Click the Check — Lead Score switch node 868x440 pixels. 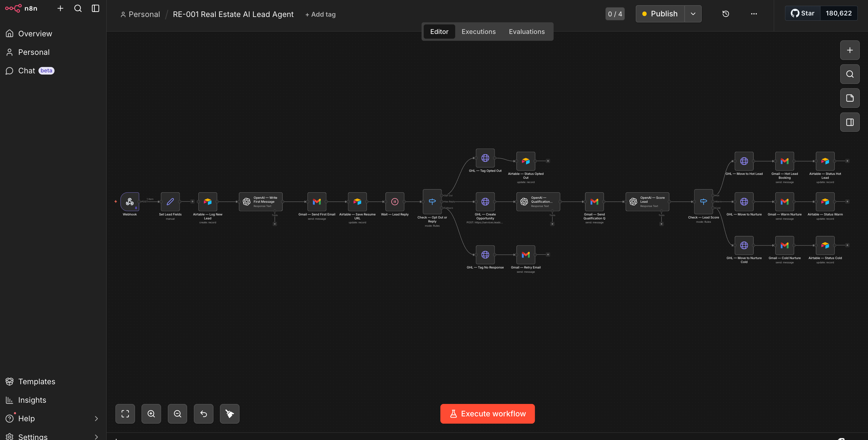pos(703,202)
